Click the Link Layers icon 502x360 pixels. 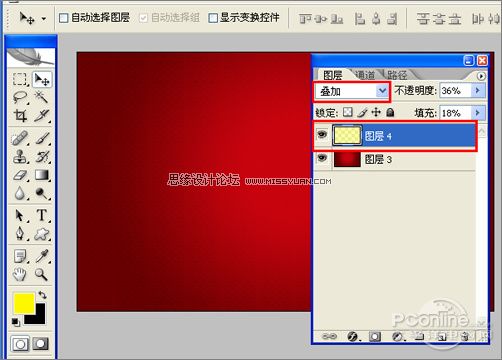tap(329, 336)
